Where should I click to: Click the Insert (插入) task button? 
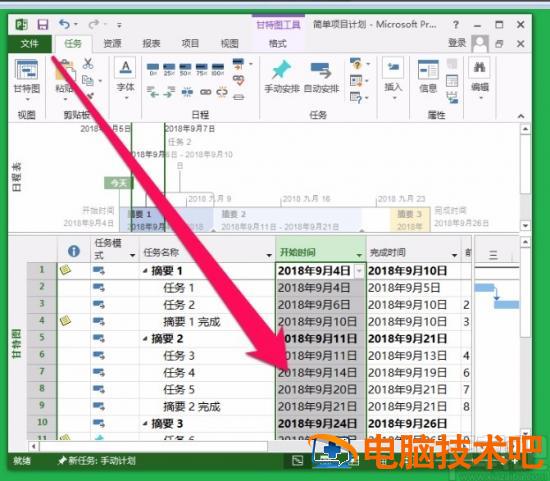pos(393,78)
